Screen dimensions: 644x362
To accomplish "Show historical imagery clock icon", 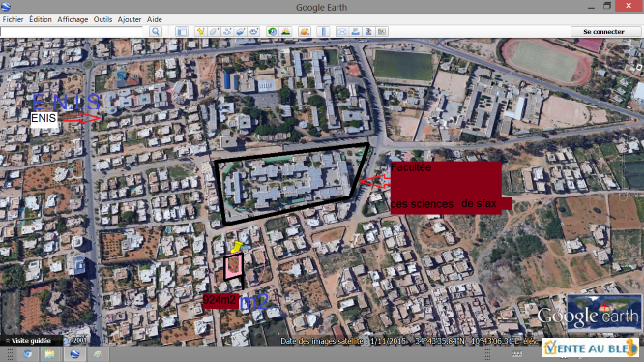I will pyautogui.click(x=273, y=32).
